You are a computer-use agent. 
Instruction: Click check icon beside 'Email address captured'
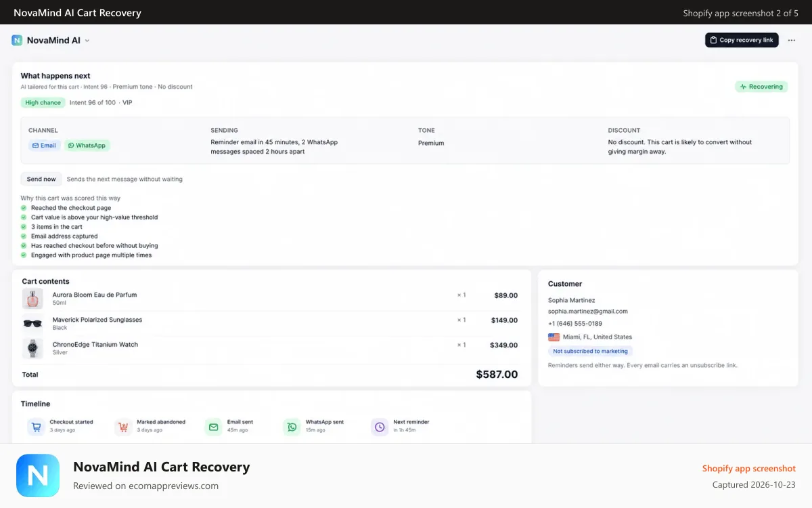pos(24,236)
